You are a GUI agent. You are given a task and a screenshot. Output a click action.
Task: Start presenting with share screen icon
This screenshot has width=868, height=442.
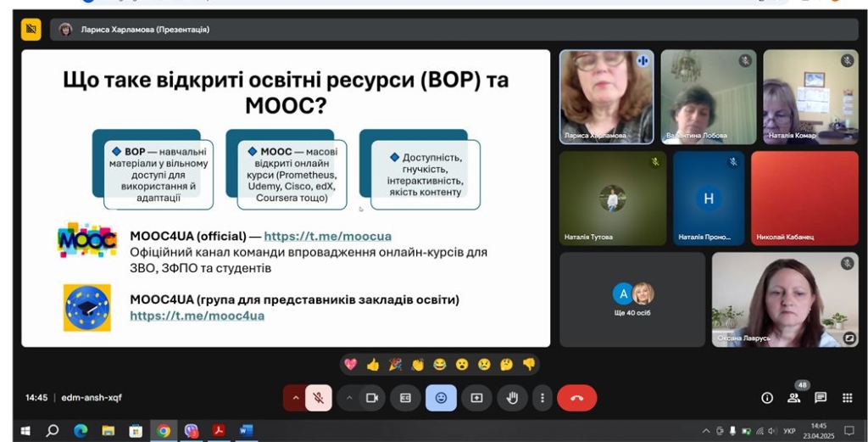pos(476,397)
